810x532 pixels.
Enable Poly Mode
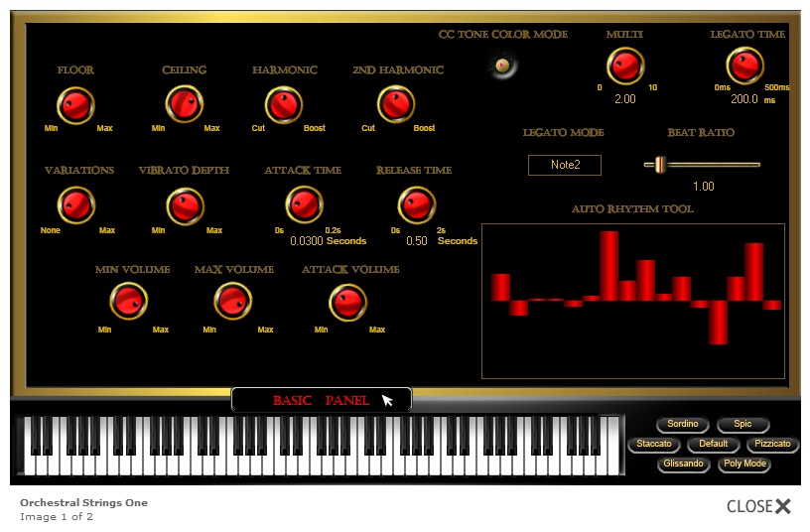tap(743, 464)
